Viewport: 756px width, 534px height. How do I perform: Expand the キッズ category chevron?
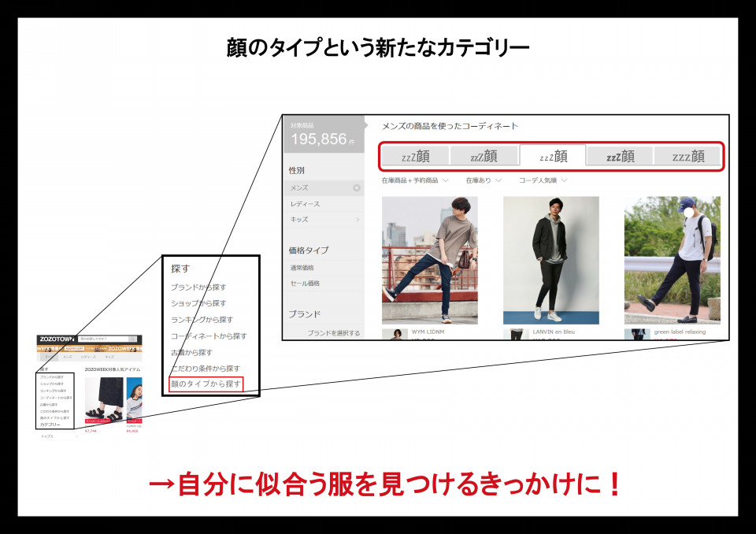click(x=357, y=220)
